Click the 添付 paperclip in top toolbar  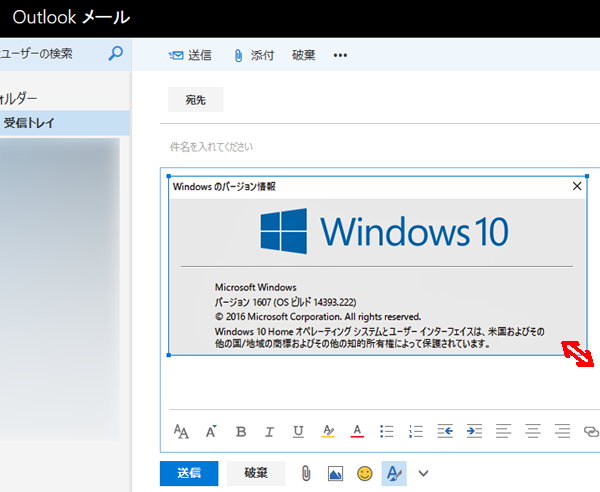point(254,55)
